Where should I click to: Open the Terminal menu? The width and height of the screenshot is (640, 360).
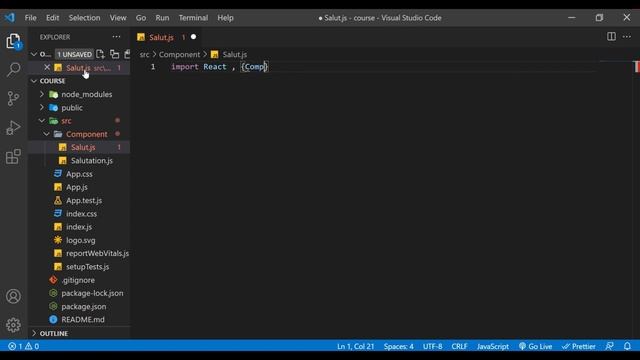193,18
